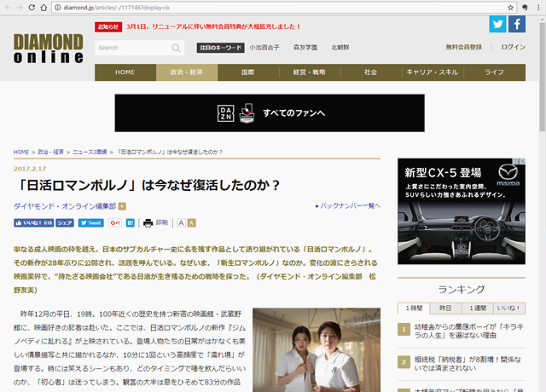Viewport: 546px width, 392px height.
Task: Click the printer icon to print the article
Action: click(x=148, y=222)
